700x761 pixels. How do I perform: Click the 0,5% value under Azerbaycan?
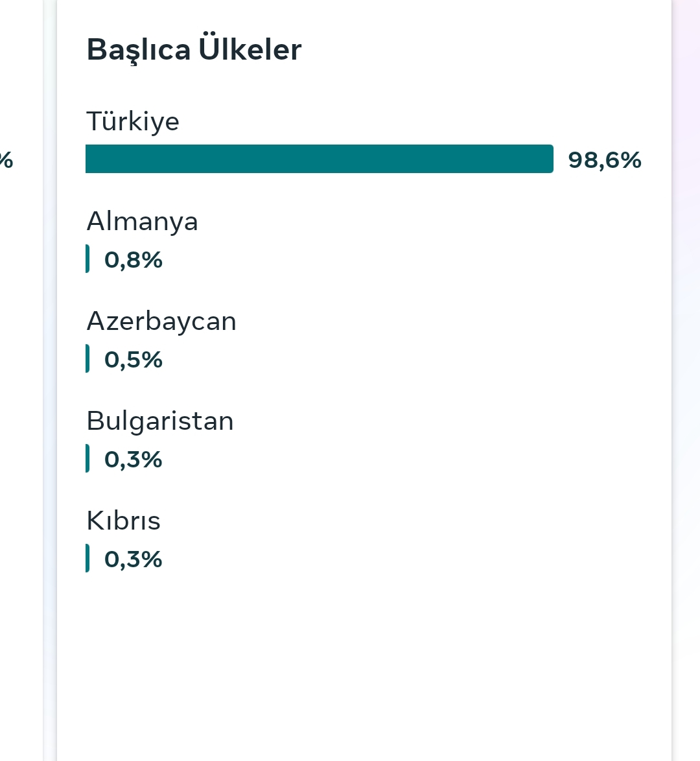(133, 360)
